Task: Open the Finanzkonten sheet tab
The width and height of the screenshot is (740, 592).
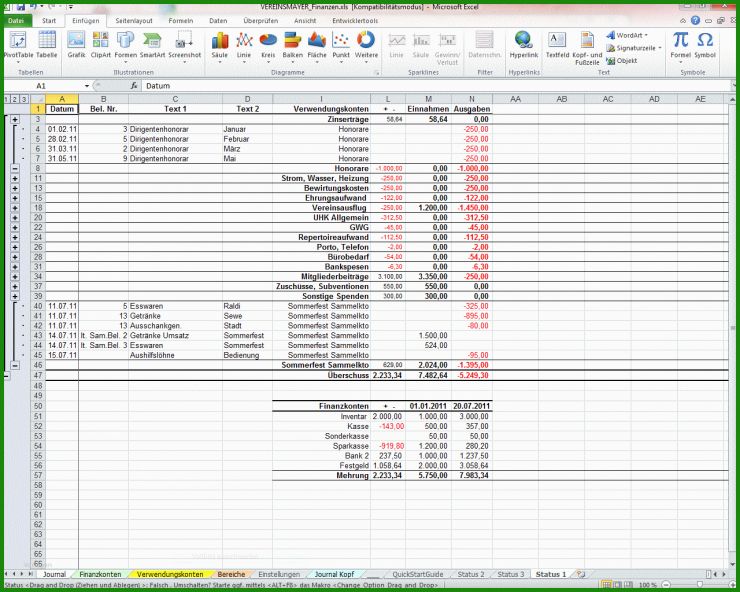Action: [100, 574]
